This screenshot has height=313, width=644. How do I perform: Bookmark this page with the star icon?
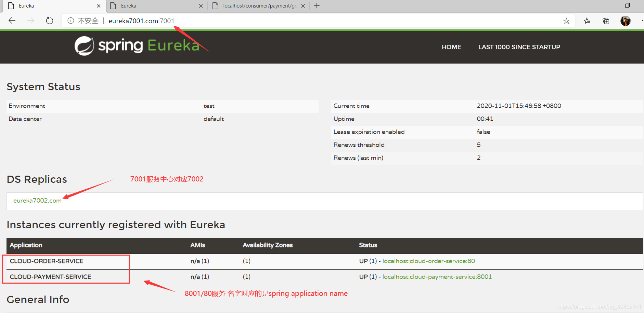click(566, 21)
